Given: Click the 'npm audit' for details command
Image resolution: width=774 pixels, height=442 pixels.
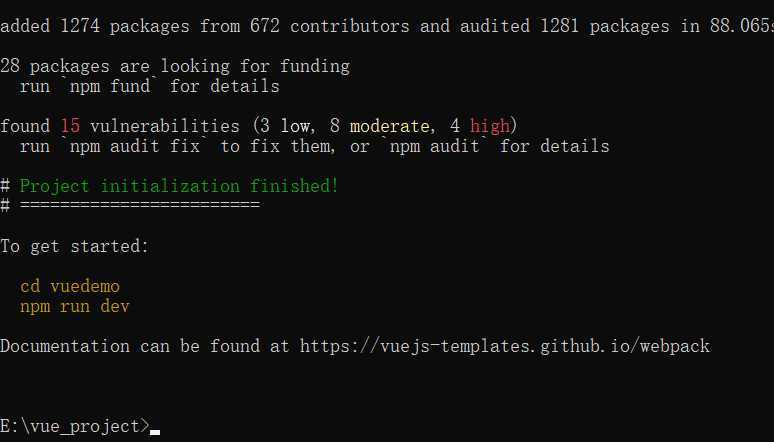Looking at the screenshot, I should (x=434, y=146).
